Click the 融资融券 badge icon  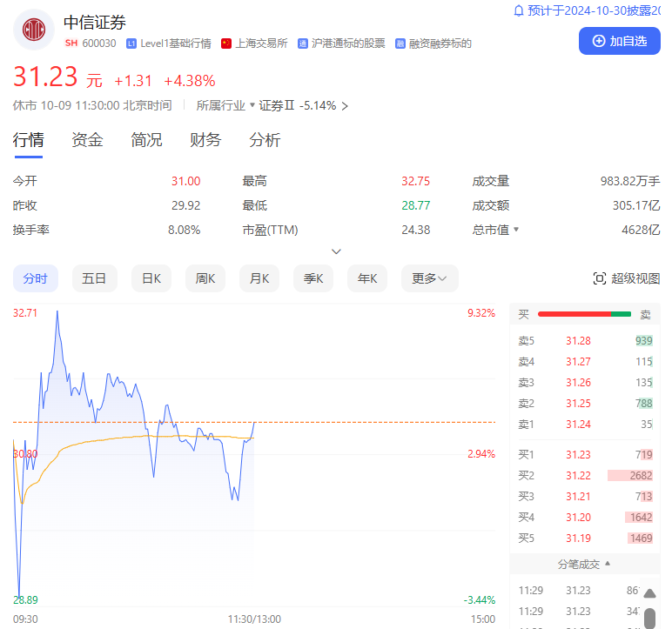point(400,43)
